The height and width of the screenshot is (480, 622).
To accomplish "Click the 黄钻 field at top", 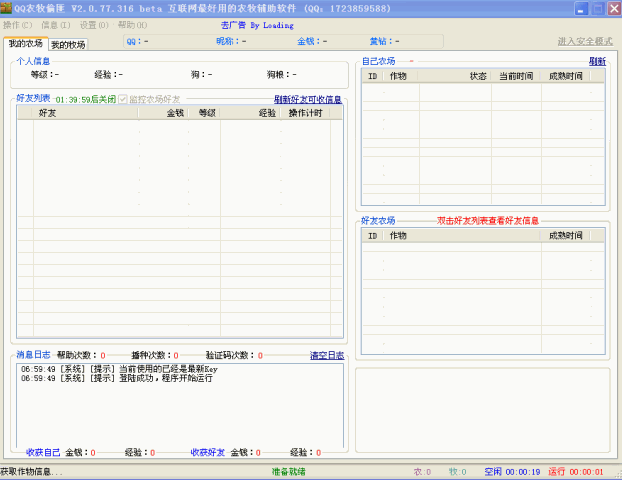I will coord(384,41).
